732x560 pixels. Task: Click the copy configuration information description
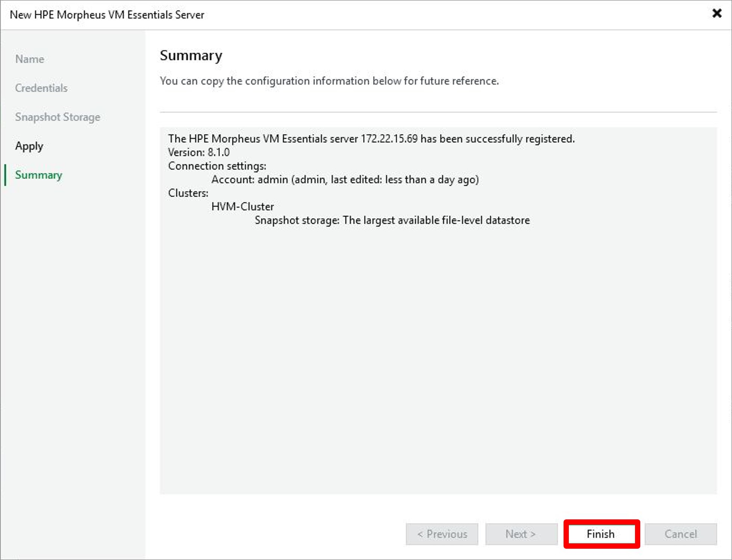329,81
